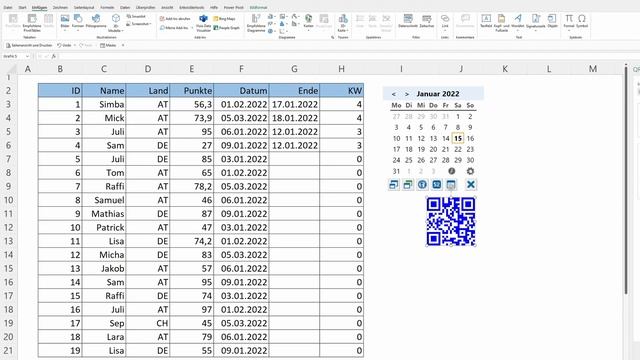This screenshot has height=360, width=640.
Task: Launch the Bing Maps add-in
Action: [x=224, y=19]
